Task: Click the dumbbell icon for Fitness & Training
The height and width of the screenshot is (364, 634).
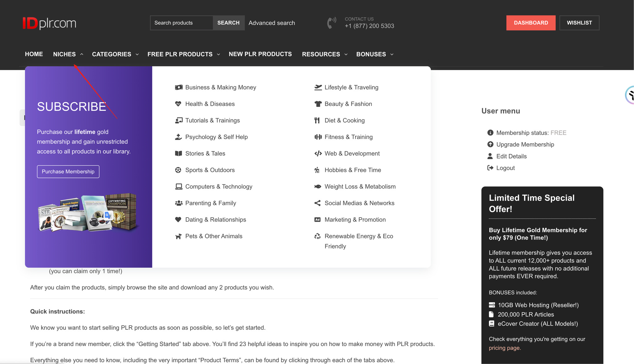Action: coord(318,137)
